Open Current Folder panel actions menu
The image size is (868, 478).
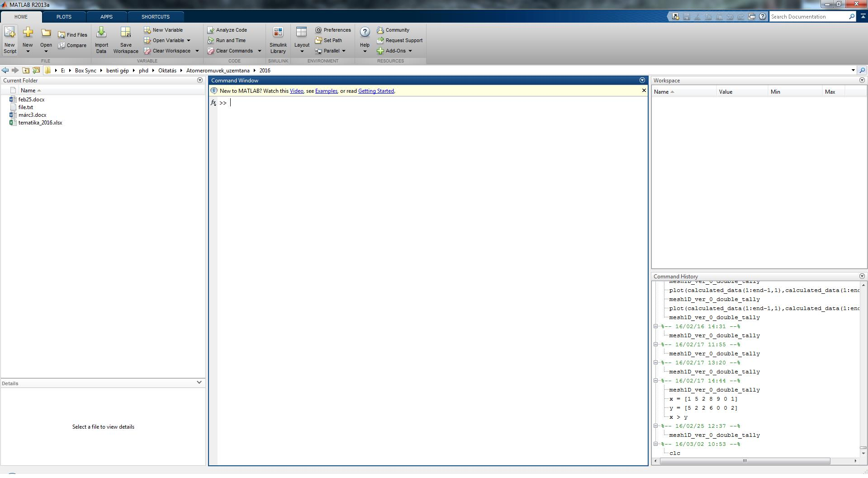click(x=200, y=80)
